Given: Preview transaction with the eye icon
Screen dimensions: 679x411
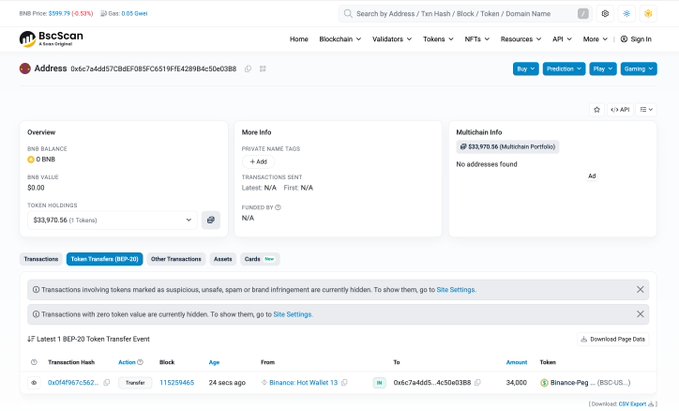Looking at the screenshot, I should [34, 383].
